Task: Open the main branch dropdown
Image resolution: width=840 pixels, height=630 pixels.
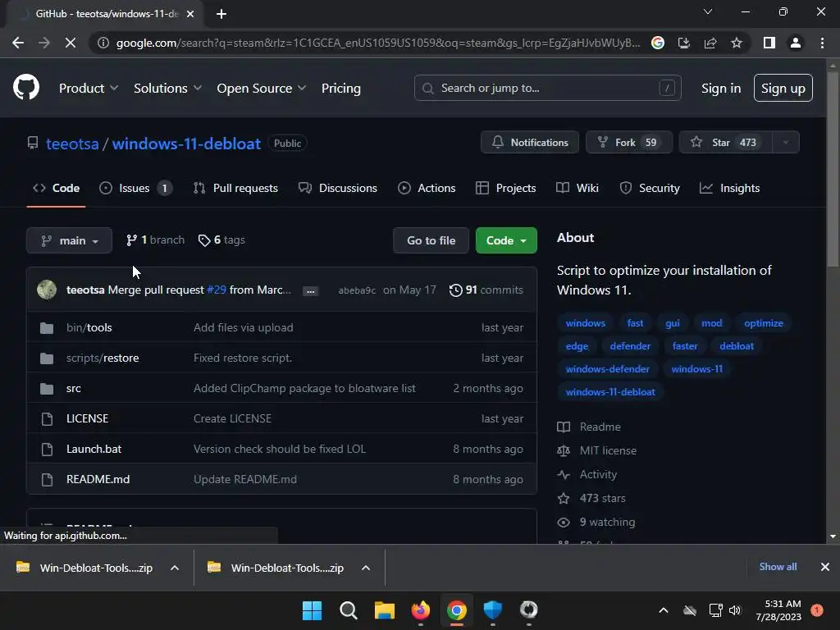Action: point(69,240)
